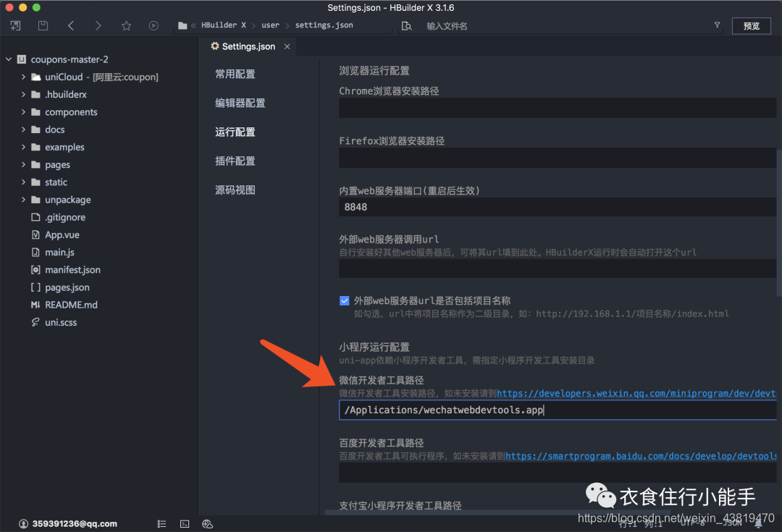Image resolution: width=782 pixels, height=532 pixels.
Task: Click the 外部web服务器调用url input field
Action: (558, 269)
